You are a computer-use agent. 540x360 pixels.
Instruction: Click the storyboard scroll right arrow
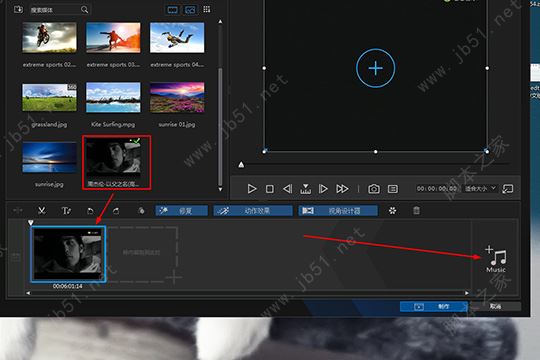467,293
